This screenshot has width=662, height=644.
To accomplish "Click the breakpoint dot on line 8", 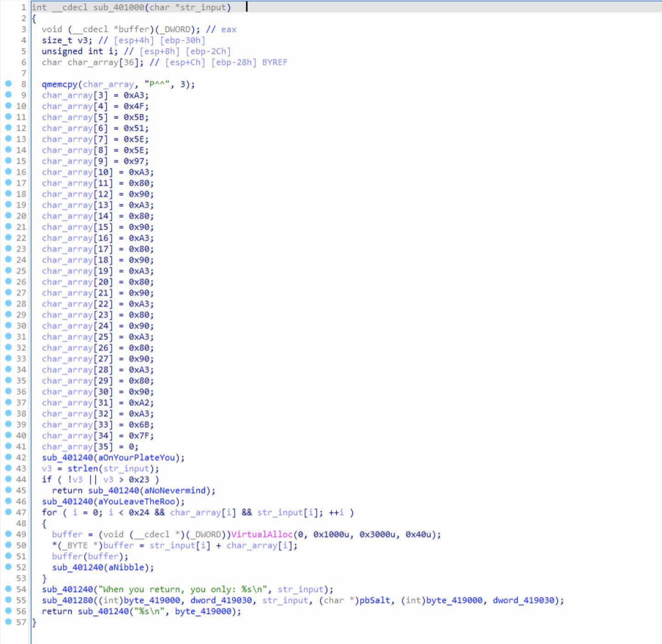I will click(x=8, y=84).
